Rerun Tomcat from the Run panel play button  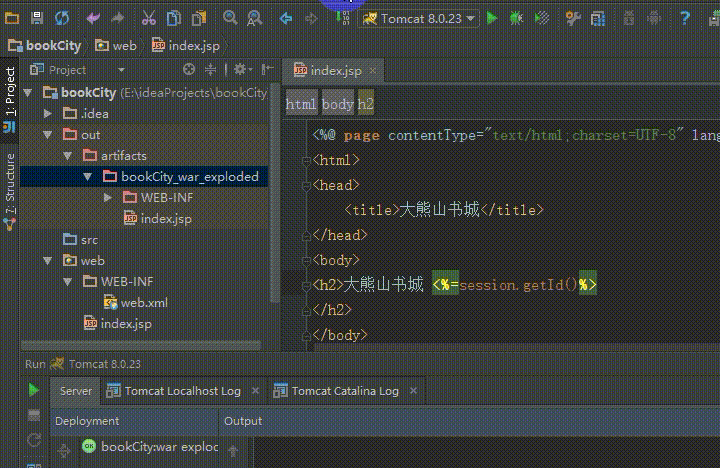pos(34,390)
